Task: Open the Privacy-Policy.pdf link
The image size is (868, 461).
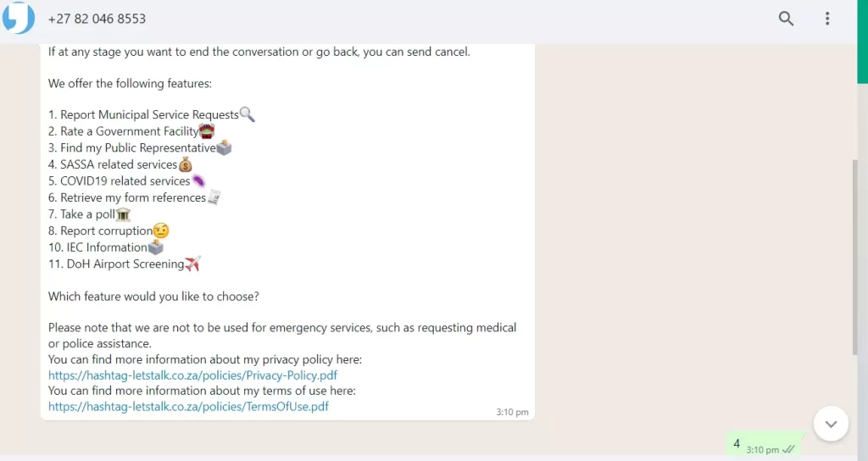Action: coord(193,375)
